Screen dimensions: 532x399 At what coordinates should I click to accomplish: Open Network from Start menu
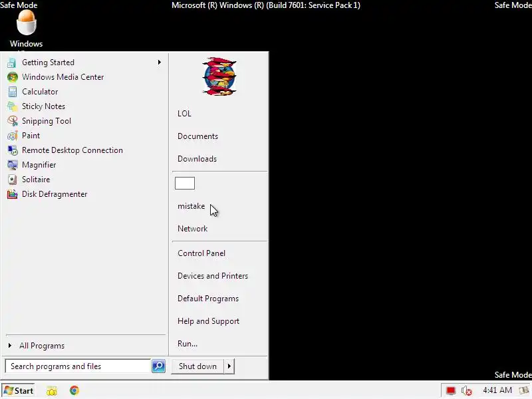pyautogui.click(x=192, y=229)
